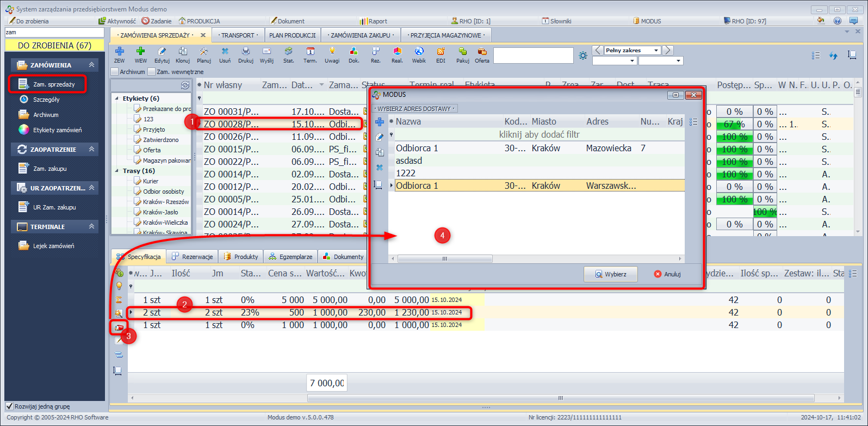Open the Rezerwacje tab

(x=193, y=257)
